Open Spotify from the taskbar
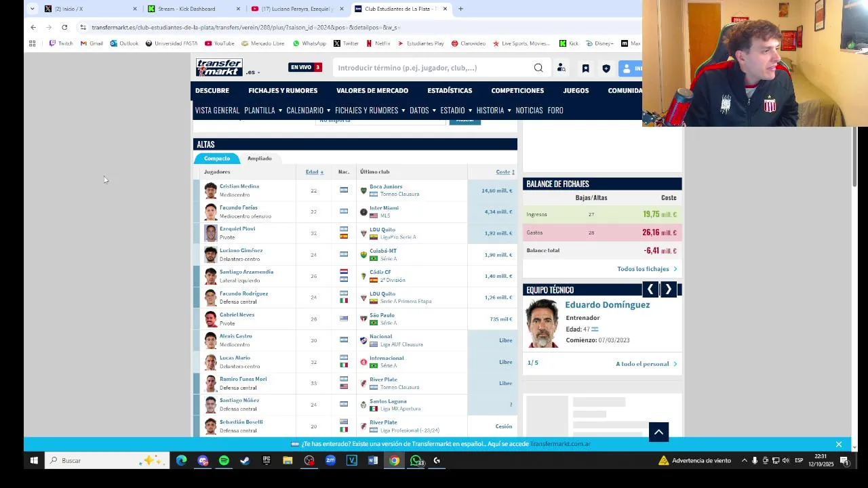 point(224,461)
